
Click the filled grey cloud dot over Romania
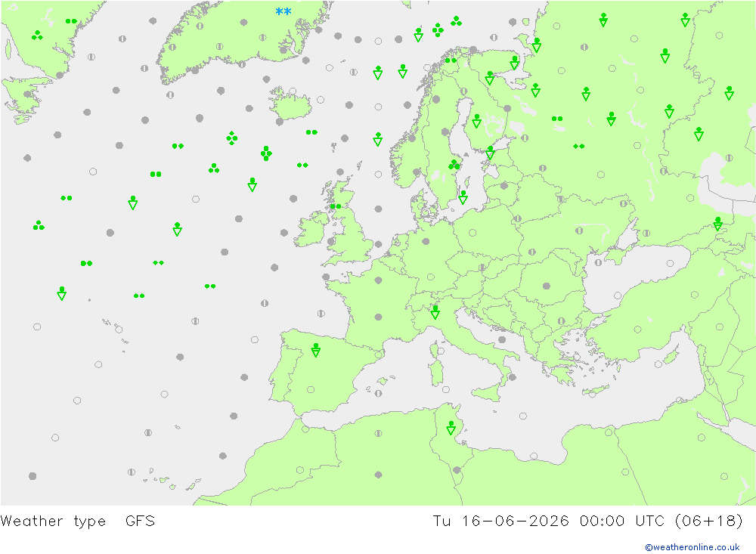pyautogui.click(x=547, y=286)
